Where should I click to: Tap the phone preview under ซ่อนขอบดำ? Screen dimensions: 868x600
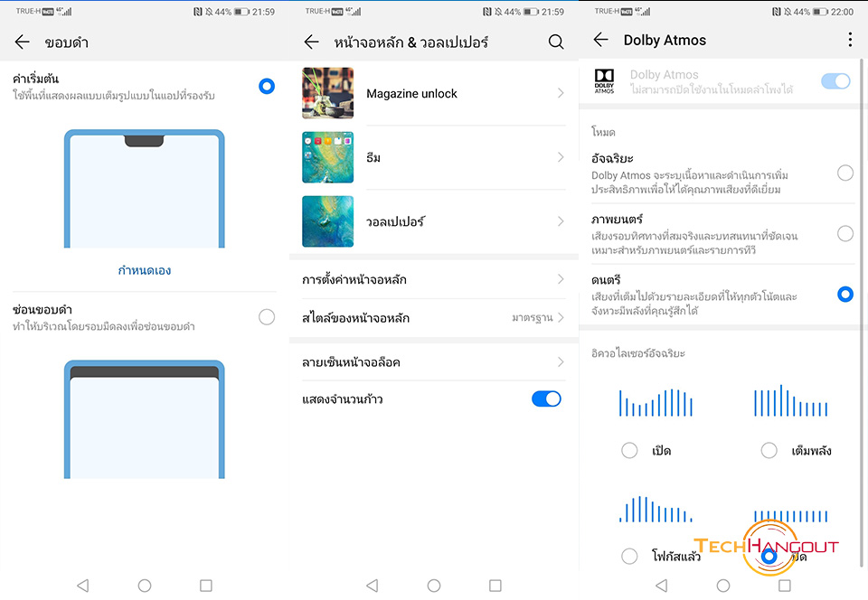pyautogui.click(x=145, y=419)
